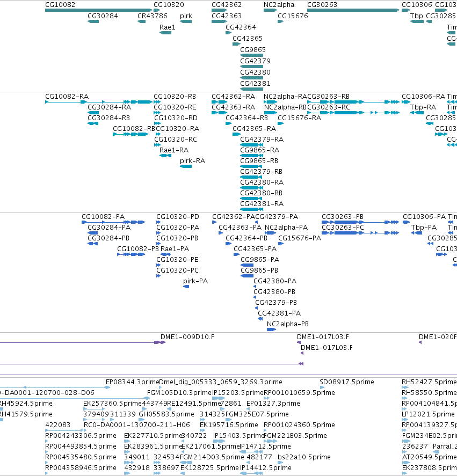Image resolution: width=457 pixels, height=476 pixels.
Task: Select EST FGM221B03.5prime label
Action: (x=295, y=436)
